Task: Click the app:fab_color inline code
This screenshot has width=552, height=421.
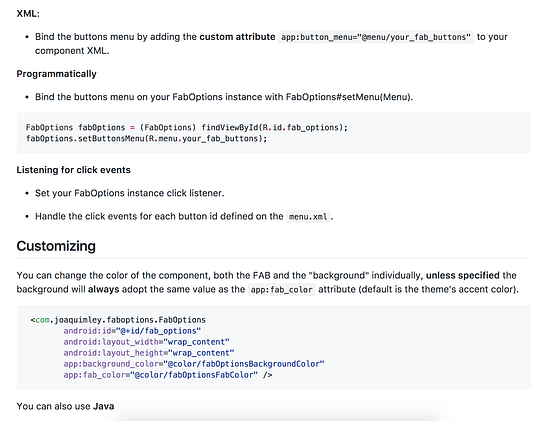Action: [x=281, y=290]
